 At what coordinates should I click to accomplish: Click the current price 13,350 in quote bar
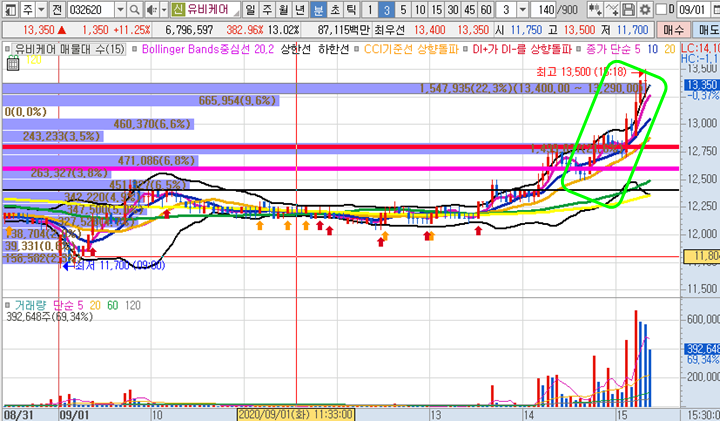39,30
